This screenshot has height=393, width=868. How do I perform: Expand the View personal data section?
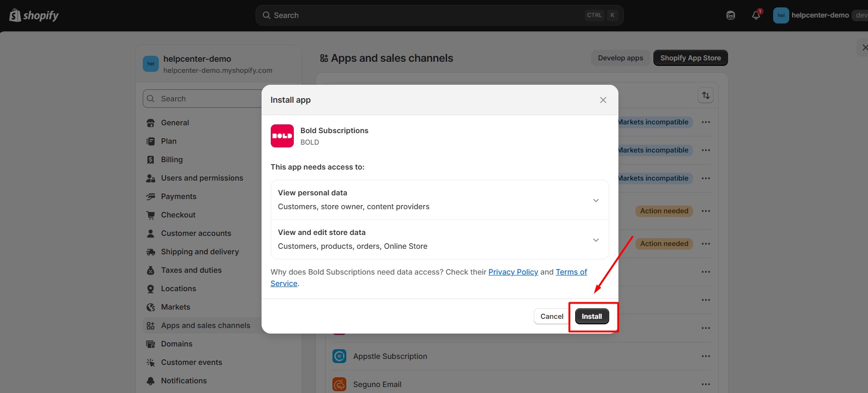point(596,200)
